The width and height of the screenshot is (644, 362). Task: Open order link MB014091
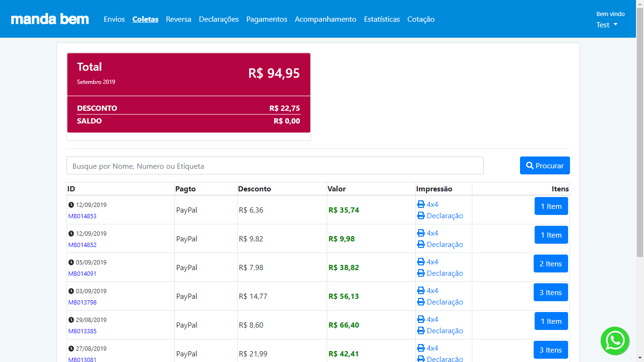[83, 274]
